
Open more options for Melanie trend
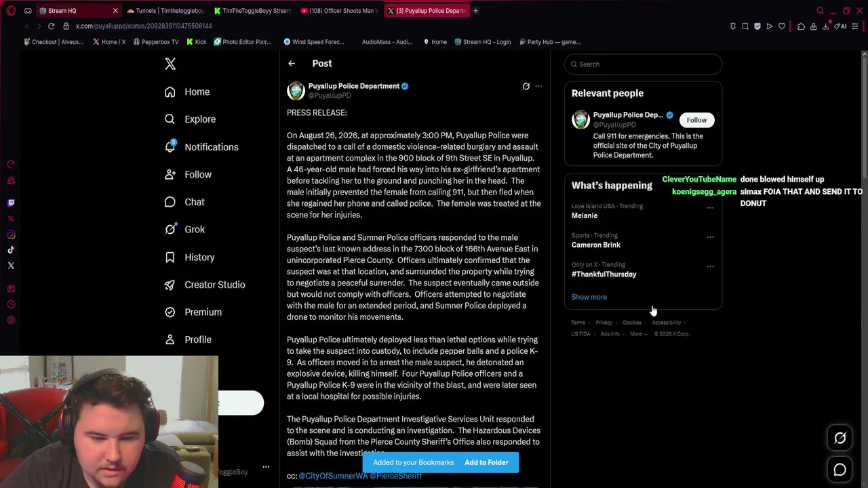(x=710, y=207)
